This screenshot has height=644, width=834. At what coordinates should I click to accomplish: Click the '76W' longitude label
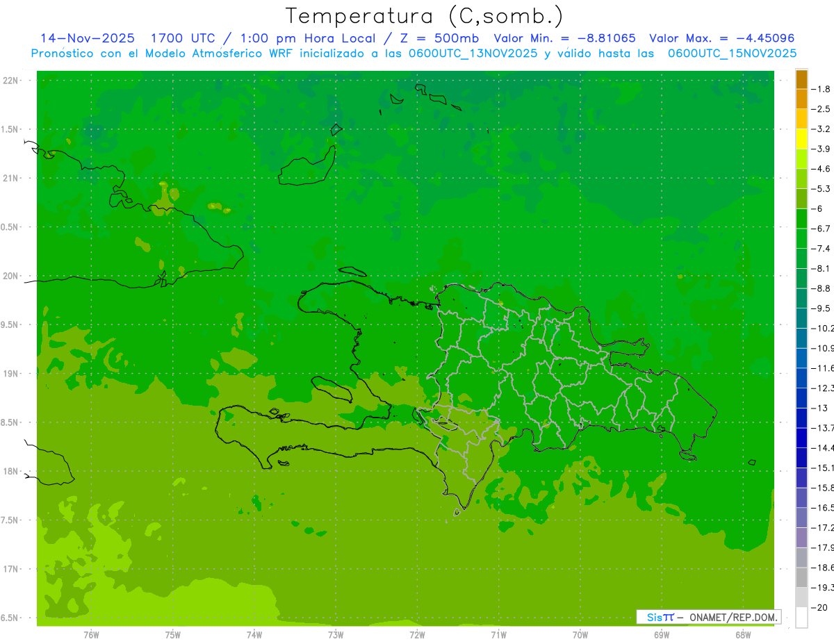click(x=91, y=635)
